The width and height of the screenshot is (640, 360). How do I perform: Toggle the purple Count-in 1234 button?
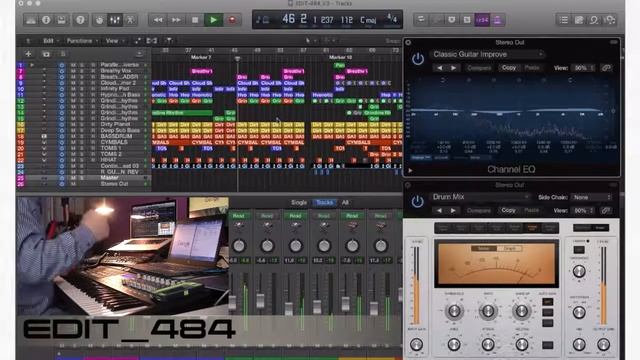click(482, 20)
